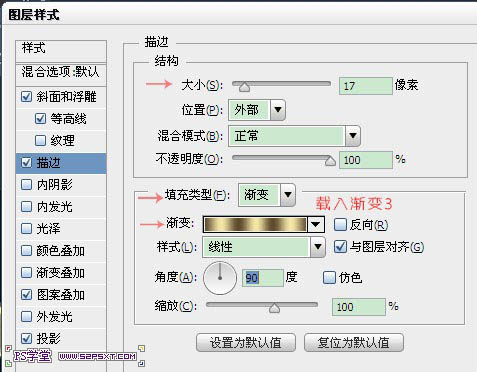Toggle the 等高线 checkbox
477x372 pixels.
[x=40, y=119]
